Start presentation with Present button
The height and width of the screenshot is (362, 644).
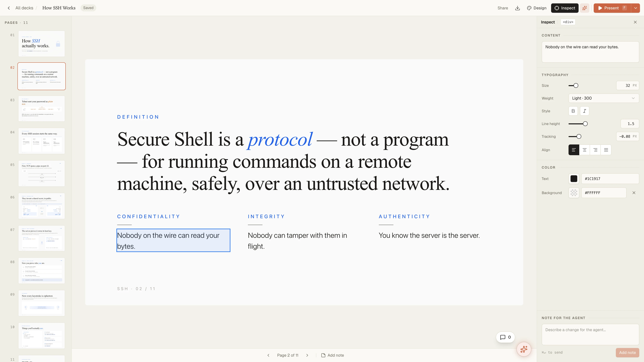point(612,8)
